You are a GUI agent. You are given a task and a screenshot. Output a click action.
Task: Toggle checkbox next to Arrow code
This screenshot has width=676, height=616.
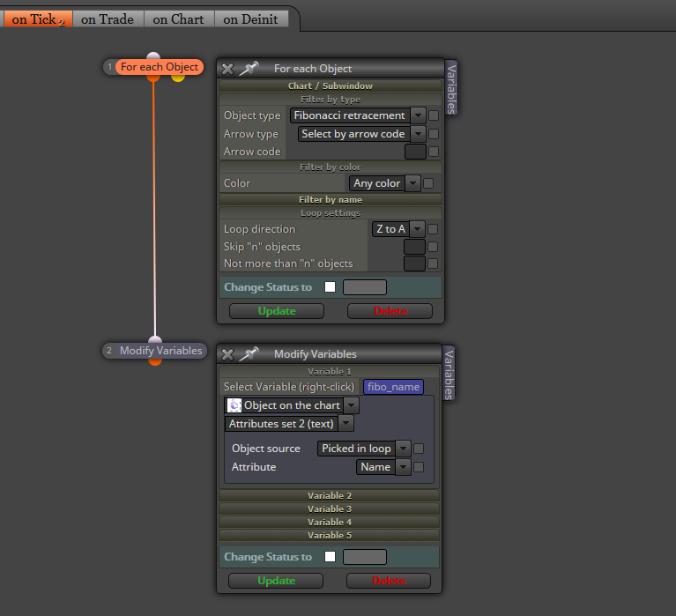coord(434,152)
